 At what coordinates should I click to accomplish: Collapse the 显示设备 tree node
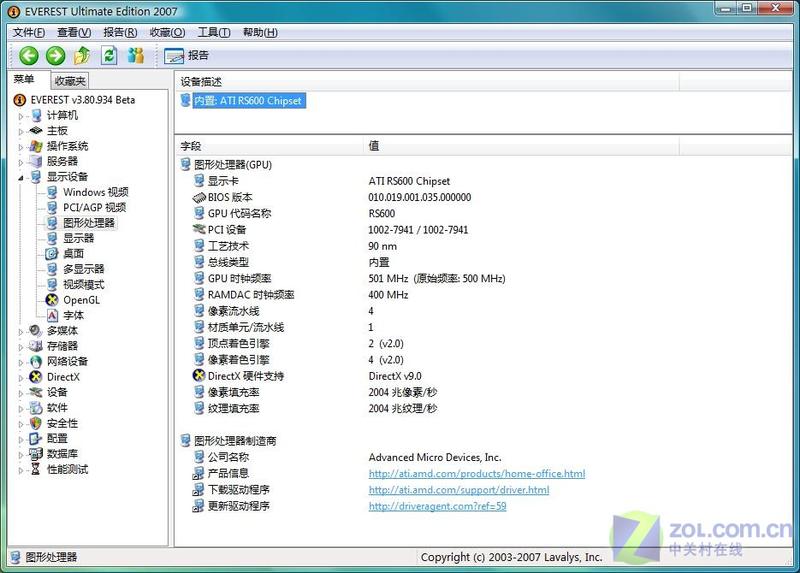tap(21, 177)
